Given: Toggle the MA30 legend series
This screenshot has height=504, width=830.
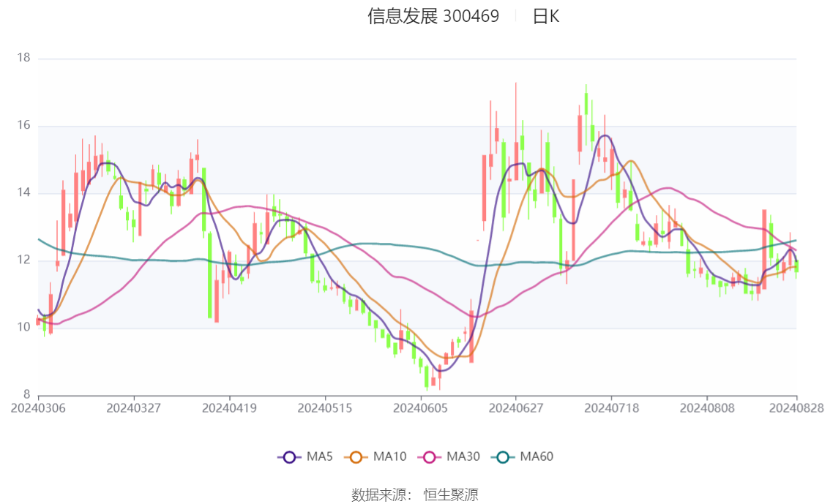Looking at the screenshot, I should (x=449, y=457).
